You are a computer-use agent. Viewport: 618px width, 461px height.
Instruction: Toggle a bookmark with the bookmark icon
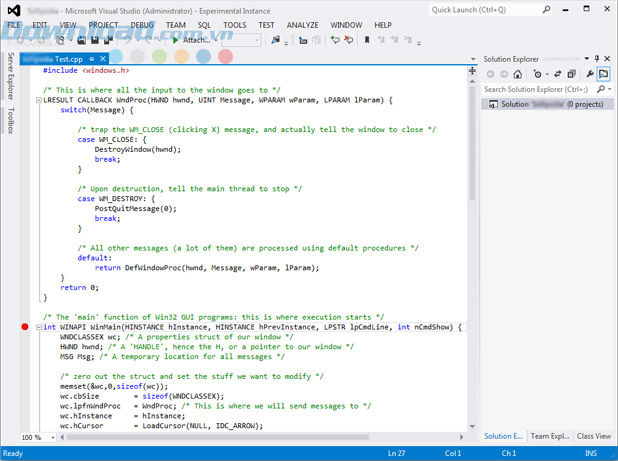(367, 40)
